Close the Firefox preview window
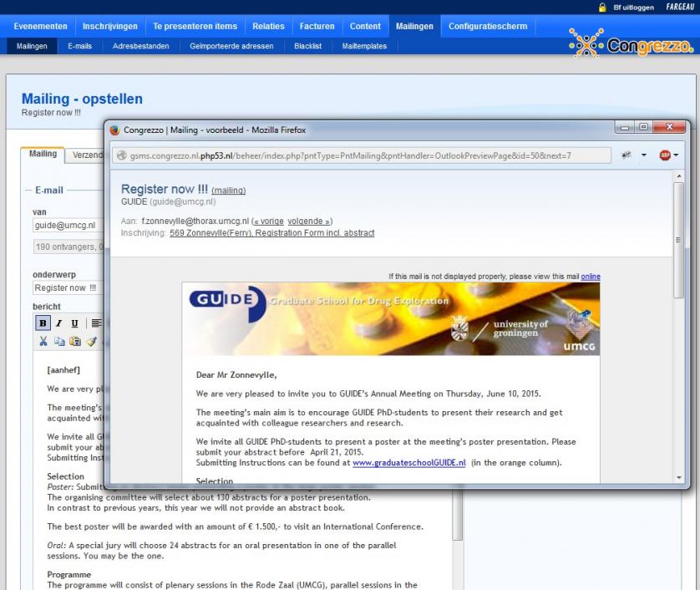Viewport: 700px width, 590px height. 669,127
